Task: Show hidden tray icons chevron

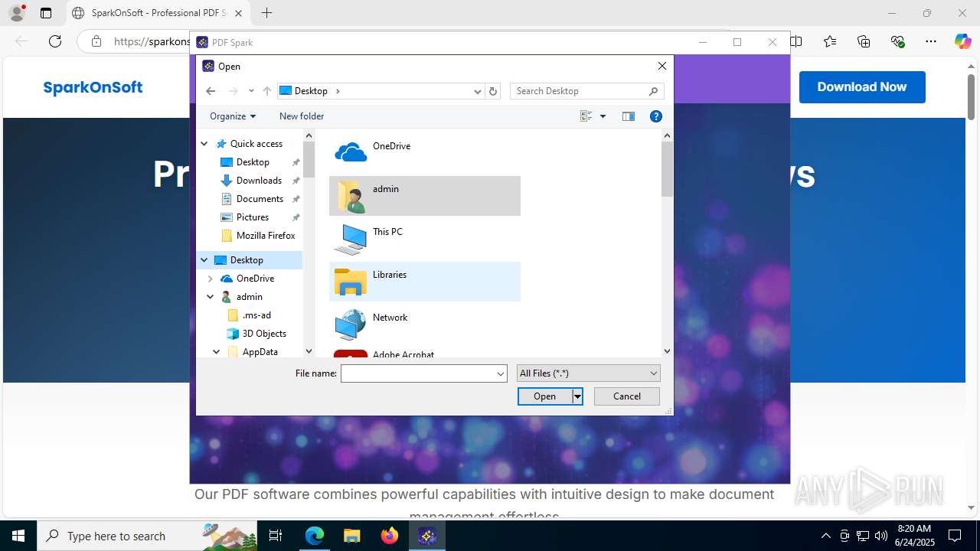Action: tap(825, 536)
